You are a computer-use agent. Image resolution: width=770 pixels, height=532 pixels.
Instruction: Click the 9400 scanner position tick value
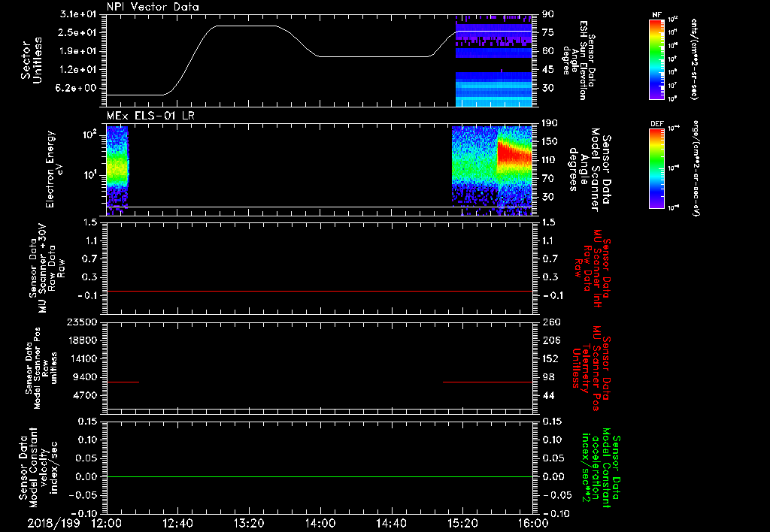pos(84,377)
